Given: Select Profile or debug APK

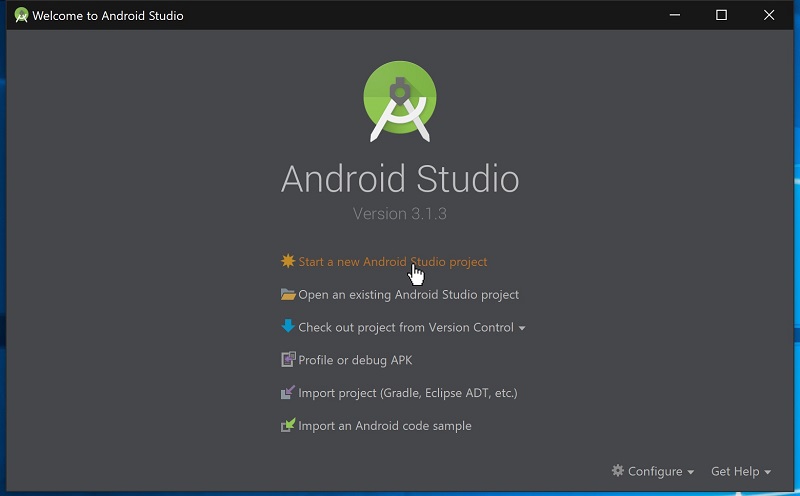Looking at the screenshot, I should tap(355, 360).
